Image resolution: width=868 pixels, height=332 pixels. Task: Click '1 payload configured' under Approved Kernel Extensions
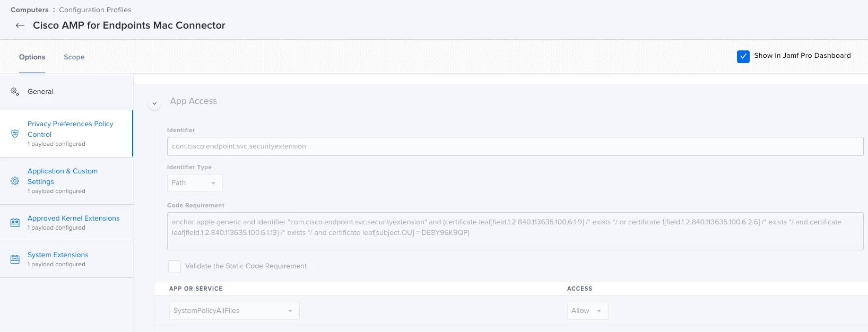(x=56, y=228)
